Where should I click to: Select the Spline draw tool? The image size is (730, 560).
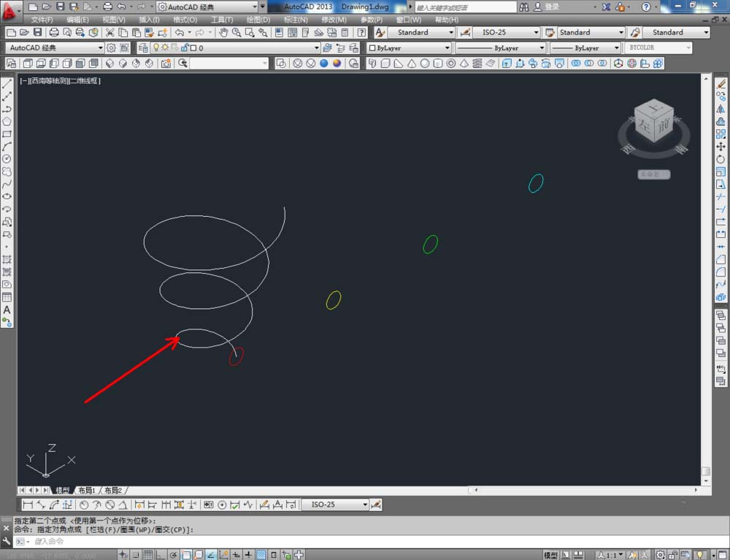point(7,184)
